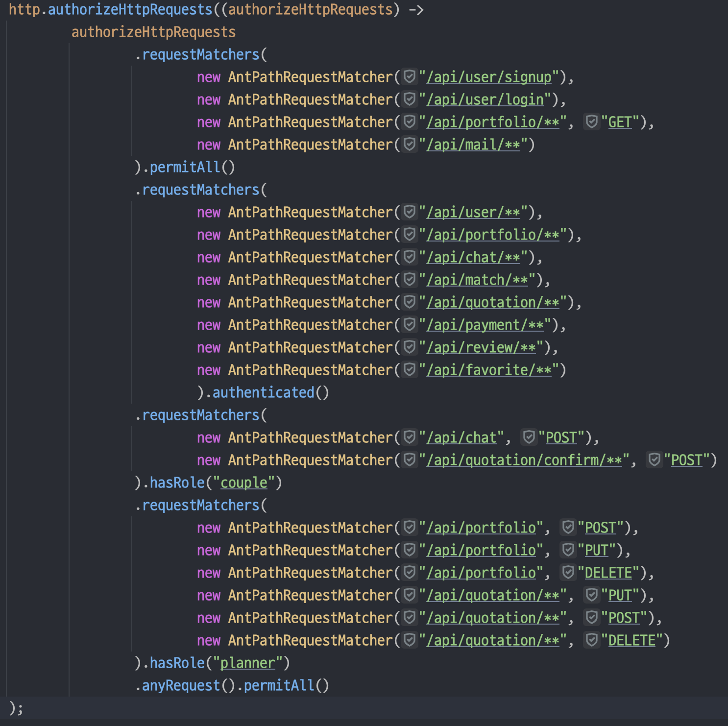728x726 pixels.
Task: Click hasRole before the "planner" string
Action: pos(177,663)
